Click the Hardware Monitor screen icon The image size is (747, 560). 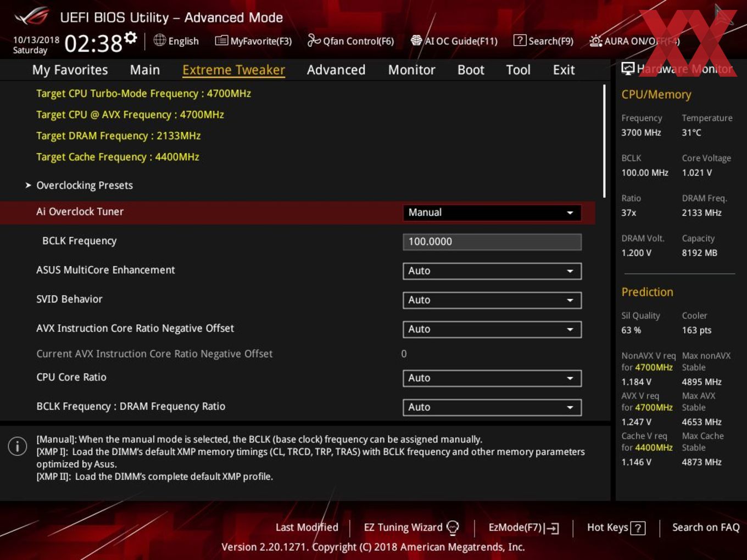628,68
